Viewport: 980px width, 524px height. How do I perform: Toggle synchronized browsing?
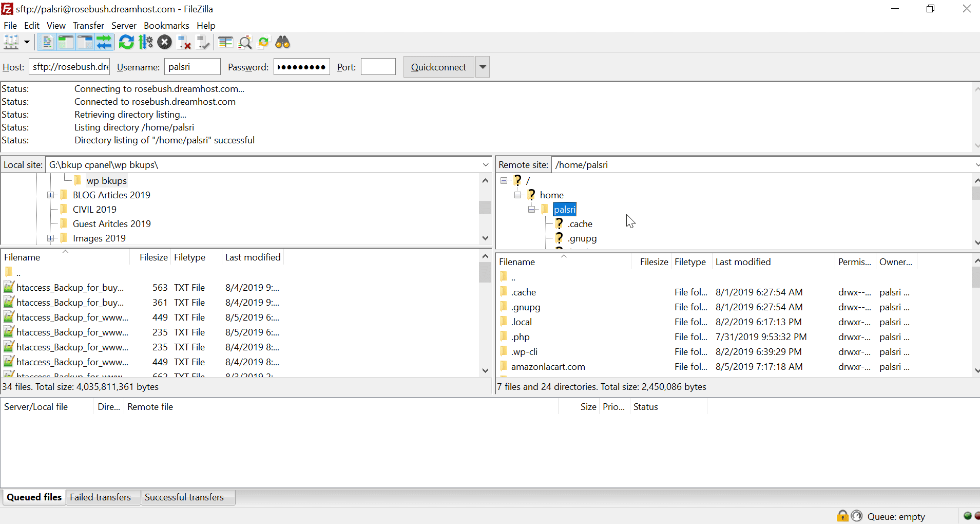click(x=264, y=42)
